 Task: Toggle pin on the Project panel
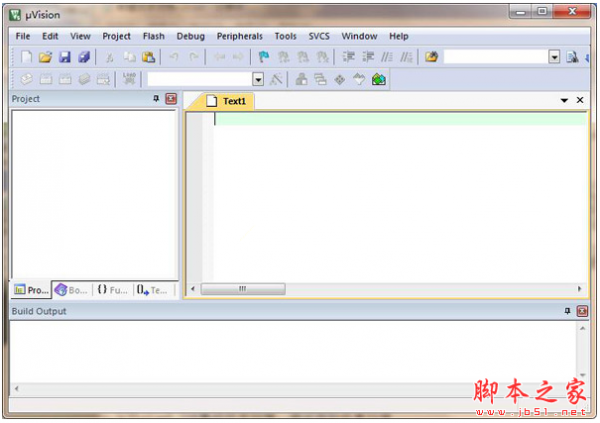coord(155,99)
